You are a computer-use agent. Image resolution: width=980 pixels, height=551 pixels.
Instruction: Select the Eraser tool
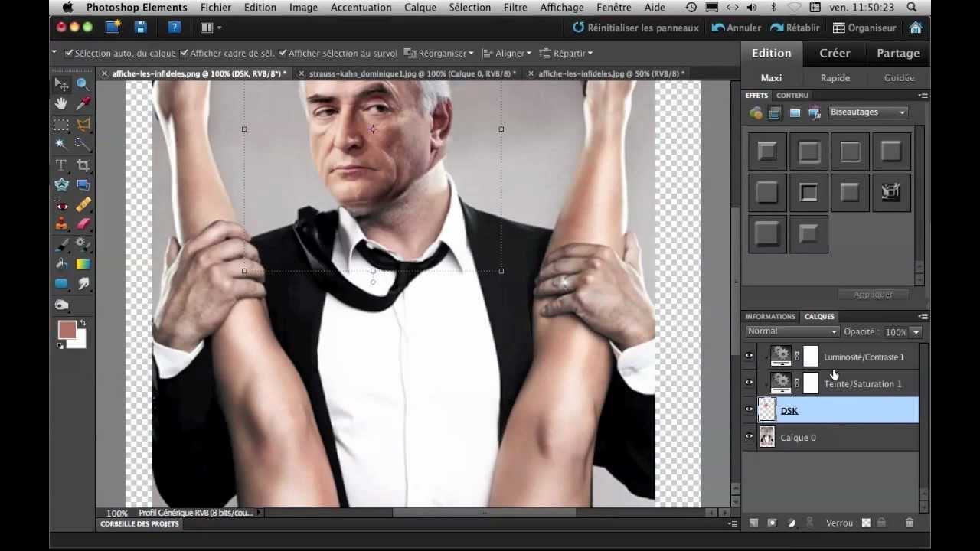click(83, 224)
